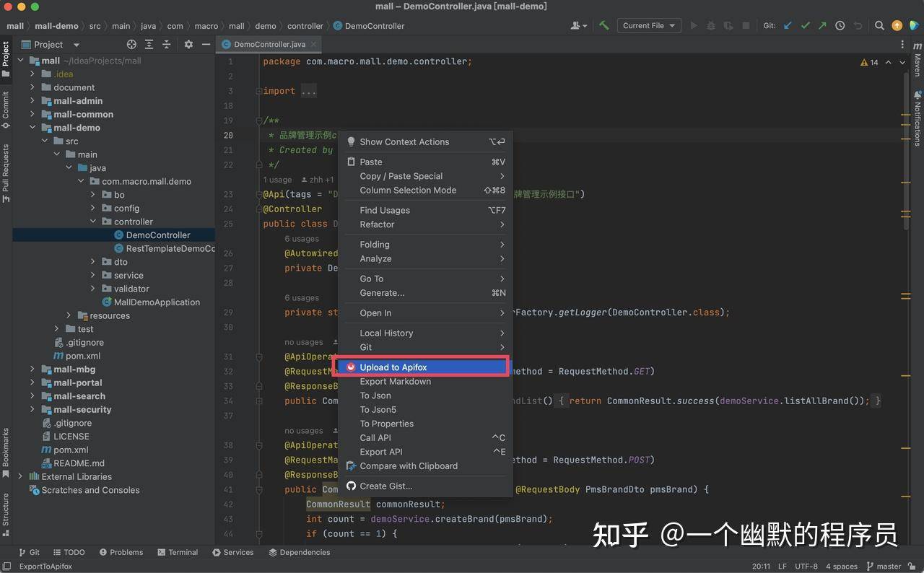Image resolution: width=924 pixels, height=573 pixels.
Task: Collapse the mall-demo module
Action: 32,128
